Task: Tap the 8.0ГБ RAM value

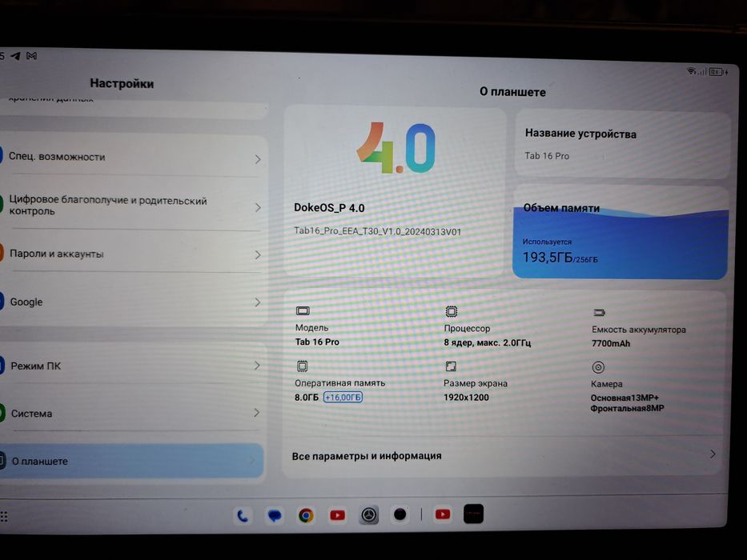Action: pos(307,397)
